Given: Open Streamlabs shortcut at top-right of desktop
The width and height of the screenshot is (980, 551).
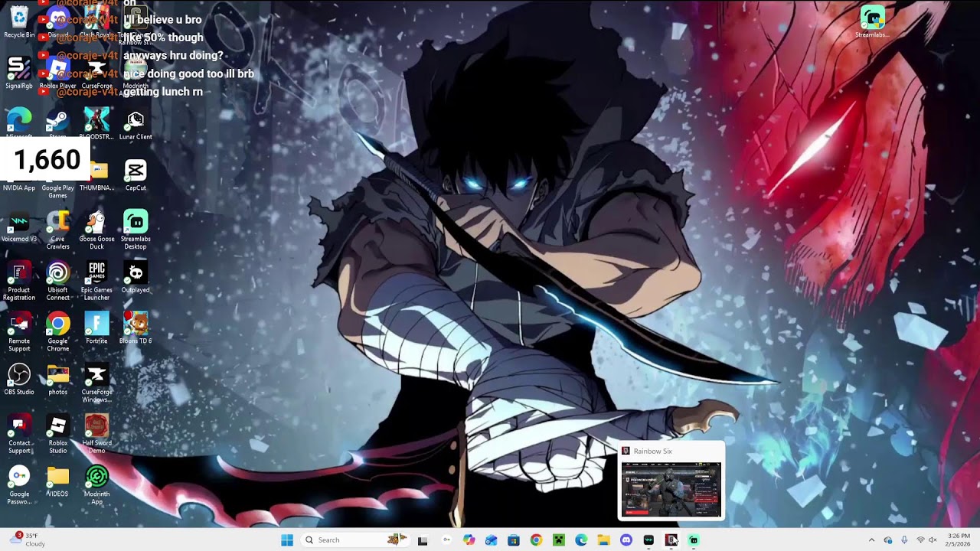Looking at the screenshot, I should pyautogui.click(x=872, y=22).
